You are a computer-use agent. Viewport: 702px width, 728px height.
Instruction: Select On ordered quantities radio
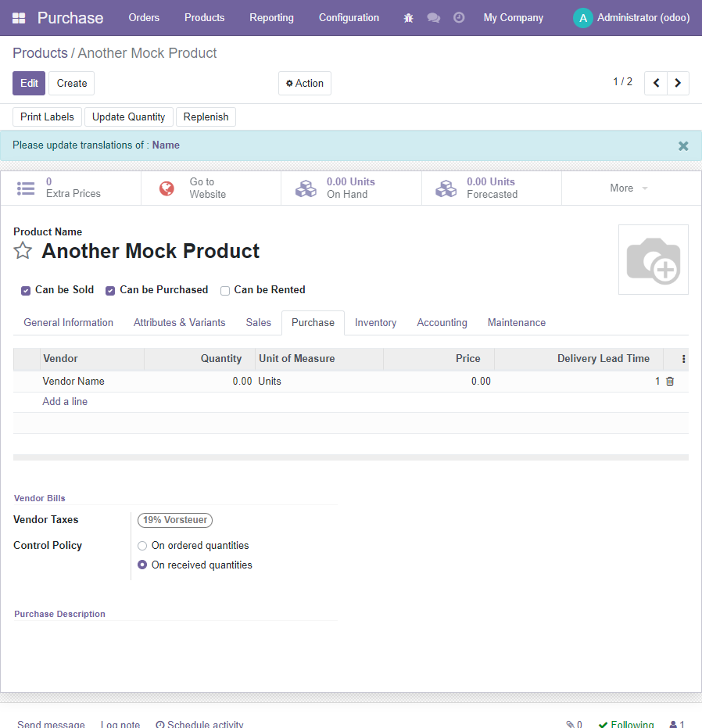click(x=142, y=546)
